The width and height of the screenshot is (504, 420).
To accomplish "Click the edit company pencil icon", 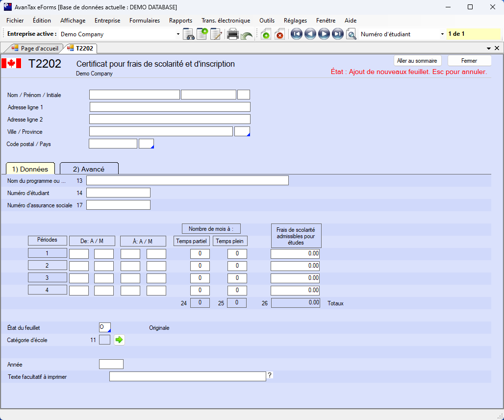I will 216,34.
